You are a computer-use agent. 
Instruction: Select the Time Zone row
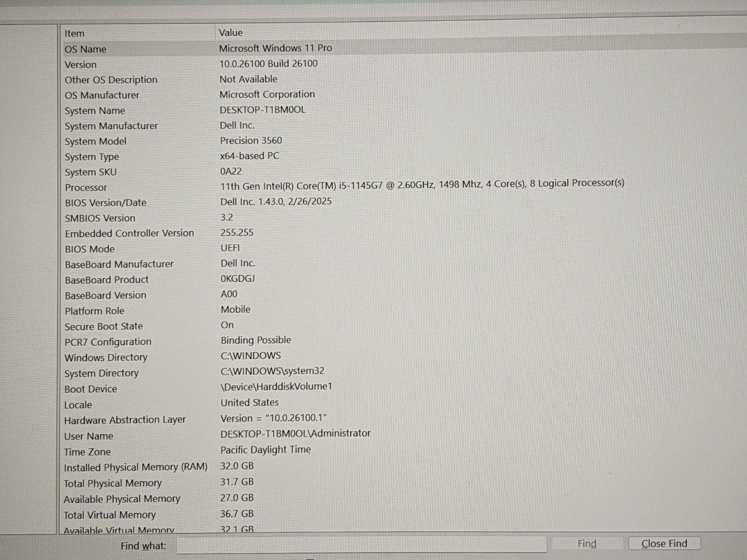(x=87, y=452)
